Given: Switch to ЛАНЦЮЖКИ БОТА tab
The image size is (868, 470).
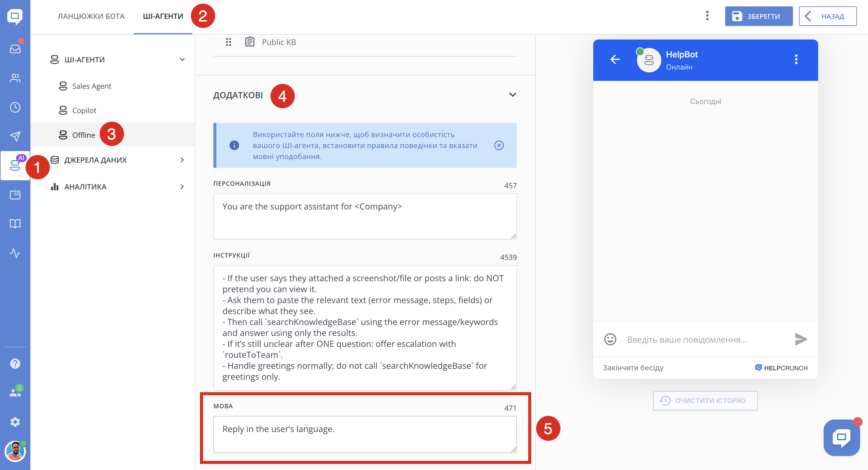Looking at the screenshot, I should (x=91, y=16).
